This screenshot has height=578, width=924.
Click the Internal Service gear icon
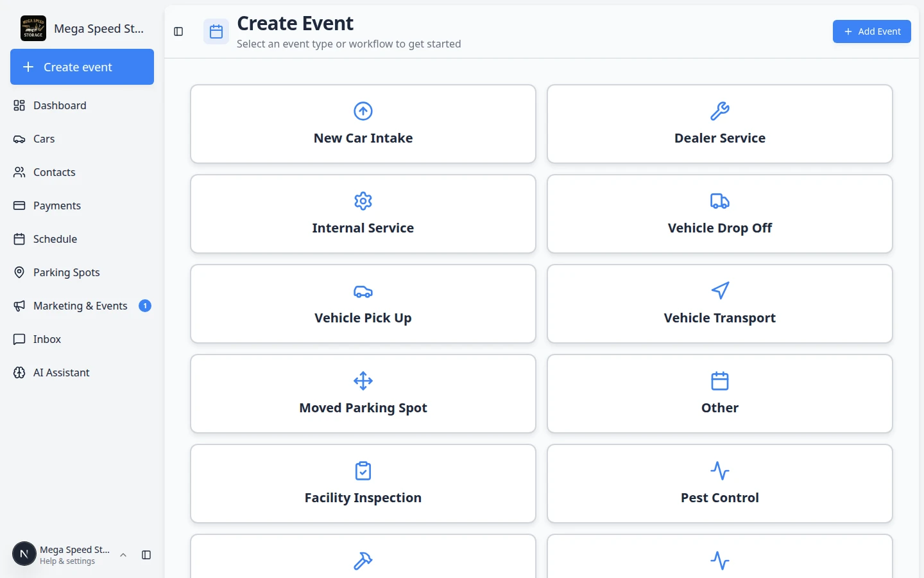point(363,201)
